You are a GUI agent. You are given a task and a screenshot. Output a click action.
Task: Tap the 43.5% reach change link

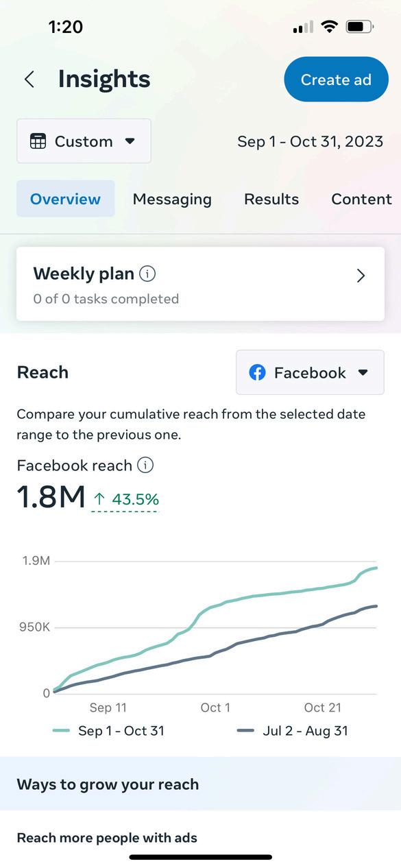[125, 500]
